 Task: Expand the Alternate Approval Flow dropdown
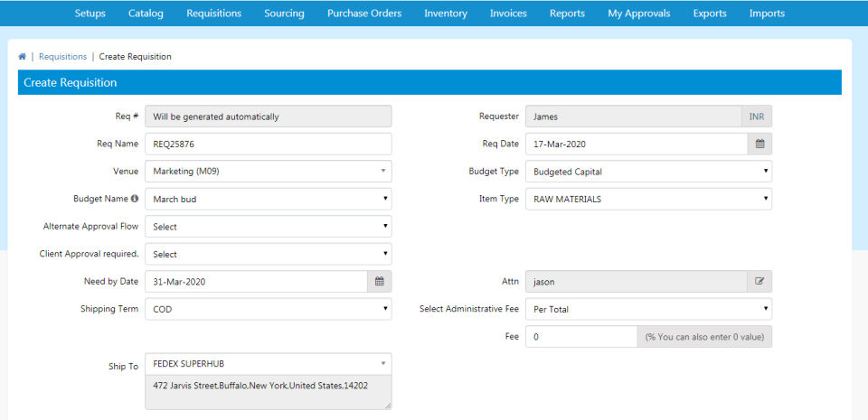(268, 226)
